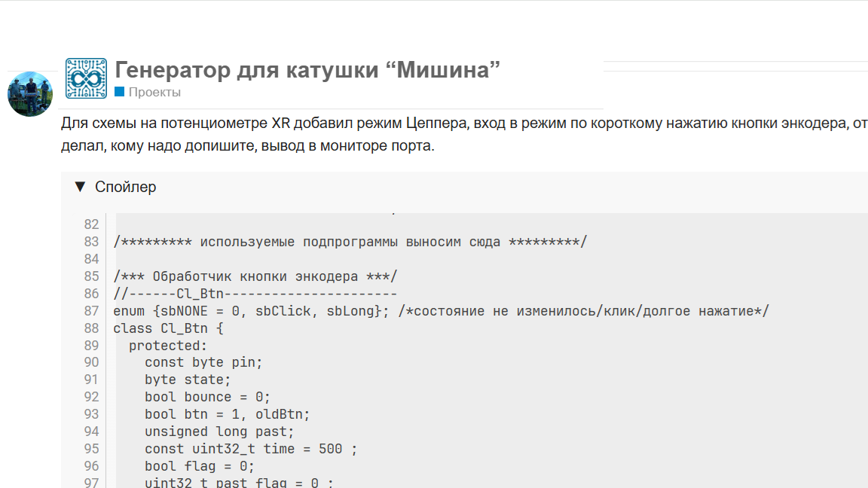Click the black triangle of the Спойлер header

tap(81, 186)
